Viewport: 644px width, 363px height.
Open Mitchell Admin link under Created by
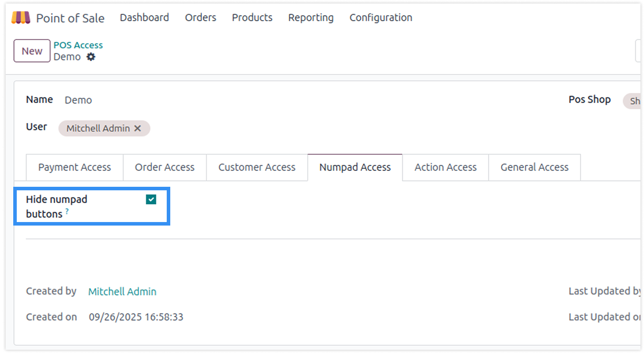(x=122, y=292)
